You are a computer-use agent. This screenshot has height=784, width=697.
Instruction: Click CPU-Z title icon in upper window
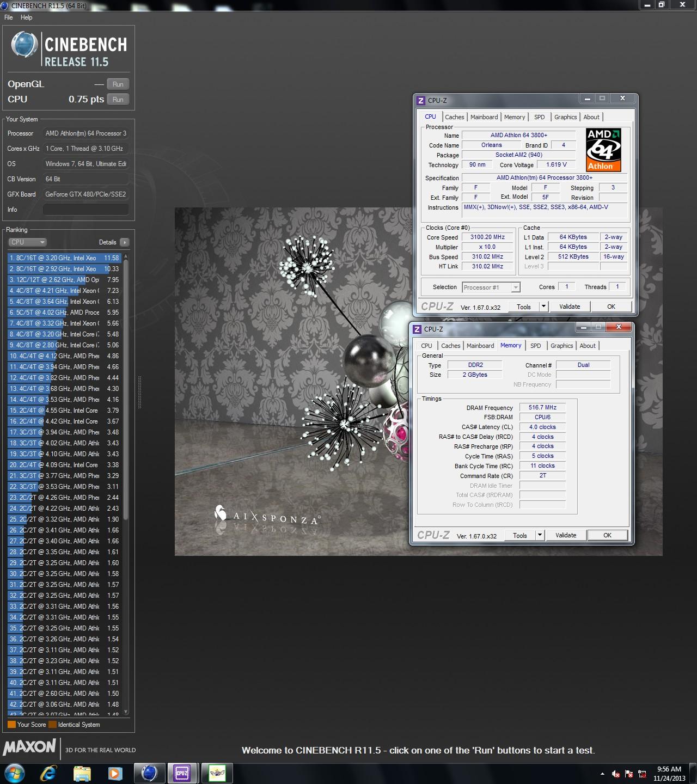420,101
